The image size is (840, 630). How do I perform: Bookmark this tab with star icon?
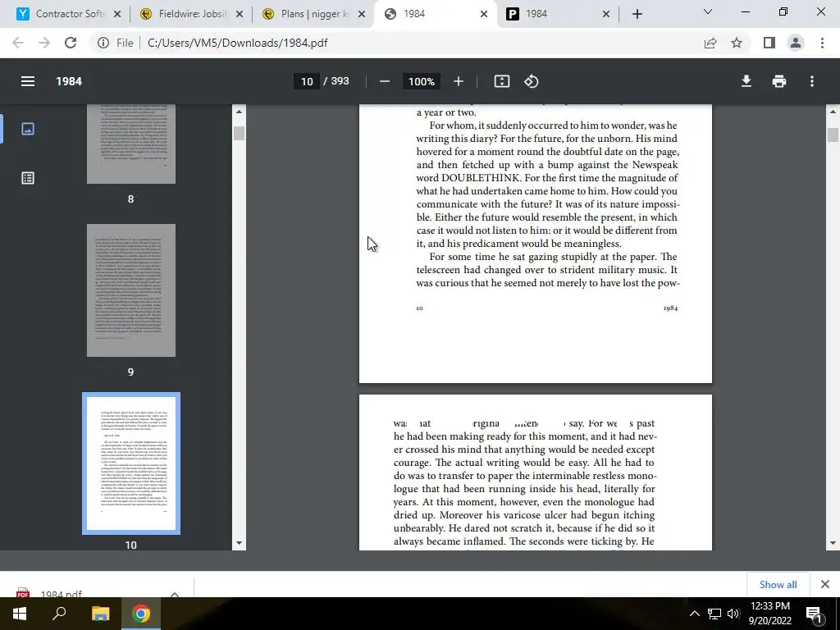pyautogui.click(x=737, y=43)
